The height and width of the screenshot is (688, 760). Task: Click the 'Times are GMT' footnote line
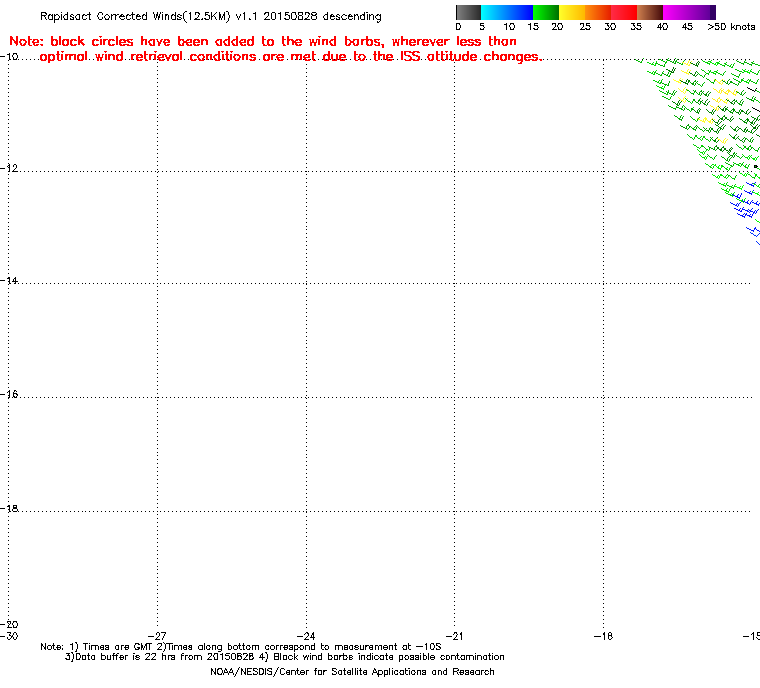tap(241, 647)
